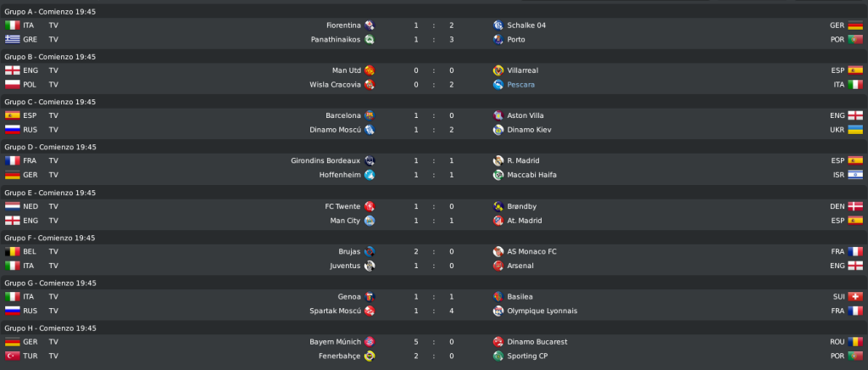Click the Olympique Lyonnais badge
868x370 pixels.
498,311
